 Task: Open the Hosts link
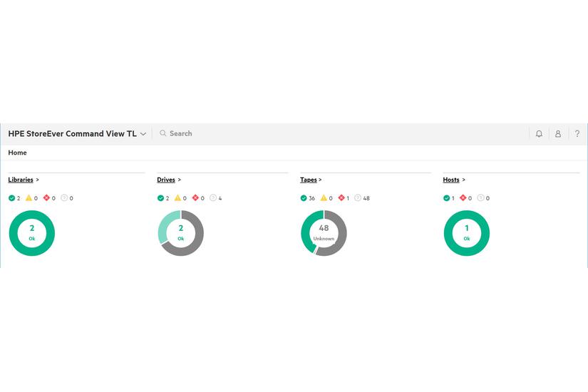coord(451,180)
